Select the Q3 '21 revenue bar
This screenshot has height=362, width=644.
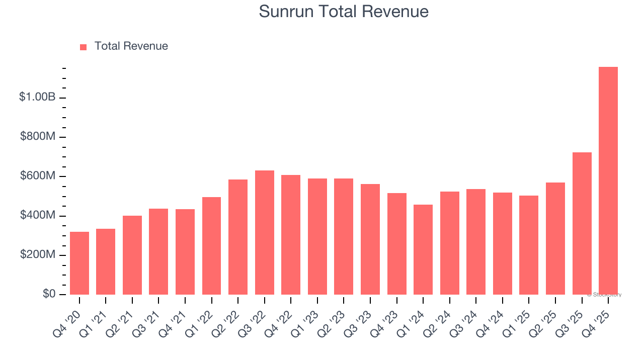[158, 251]
